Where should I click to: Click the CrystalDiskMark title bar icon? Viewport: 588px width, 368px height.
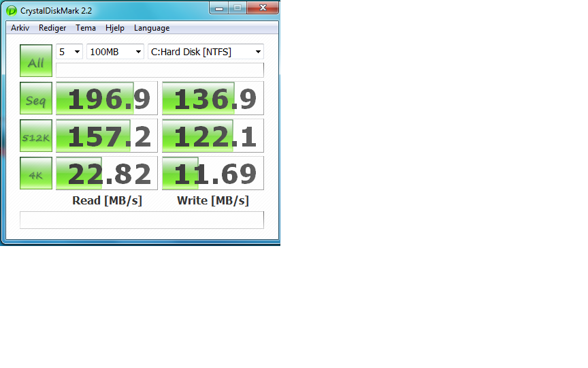(12, 11)
